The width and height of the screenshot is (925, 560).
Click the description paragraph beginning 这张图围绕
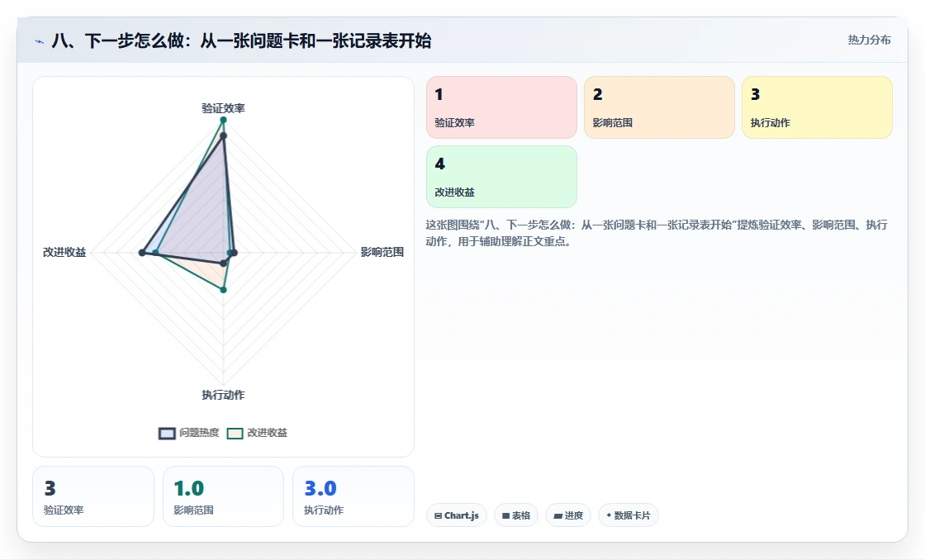coord(657,232)
